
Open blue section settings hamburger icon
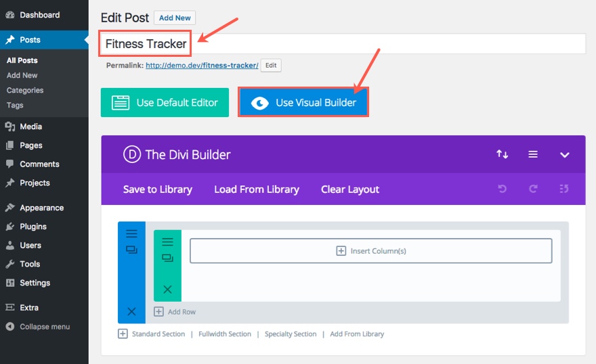131,233
